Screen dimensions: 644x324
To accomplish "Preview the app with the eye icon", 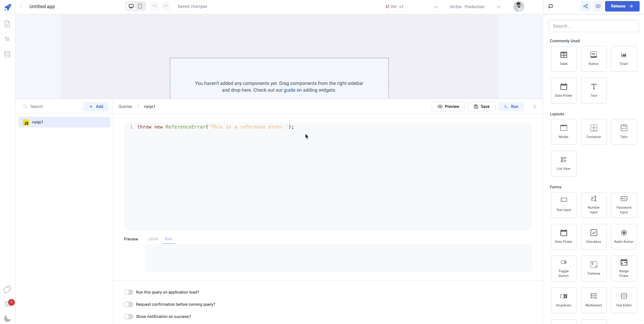I will pyautogui.click(x=598, y=6).
